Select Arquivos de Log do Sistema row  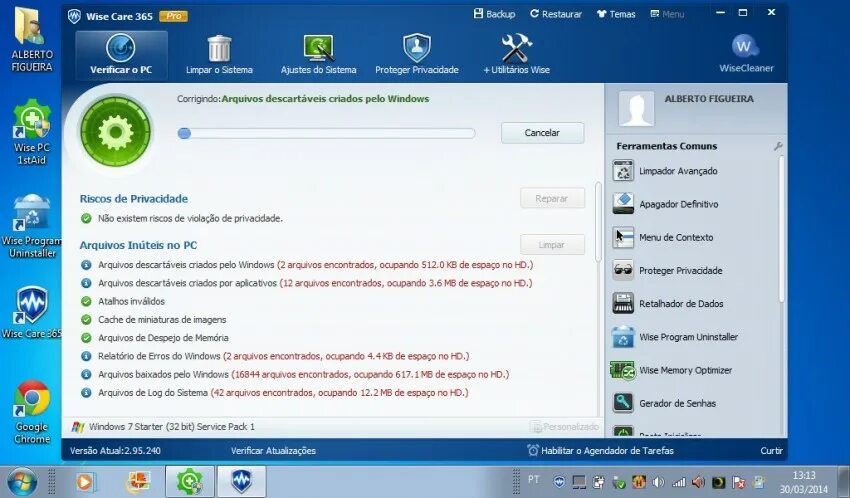click(274, 392)
